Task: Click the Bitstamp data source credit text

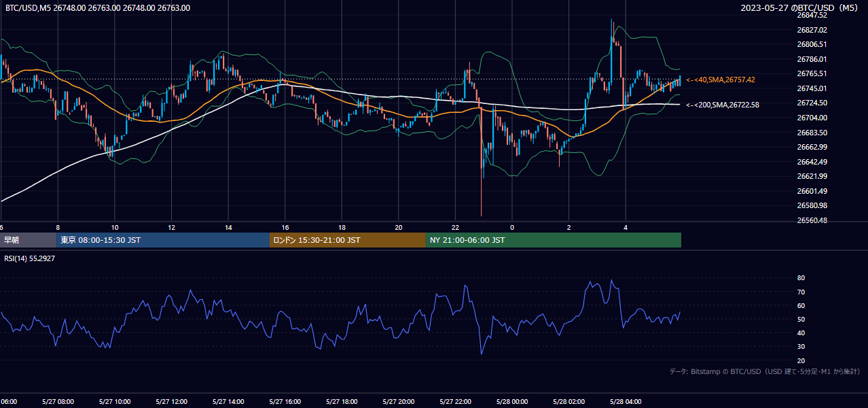Action: pyautogui.click(x=765, y=372)
